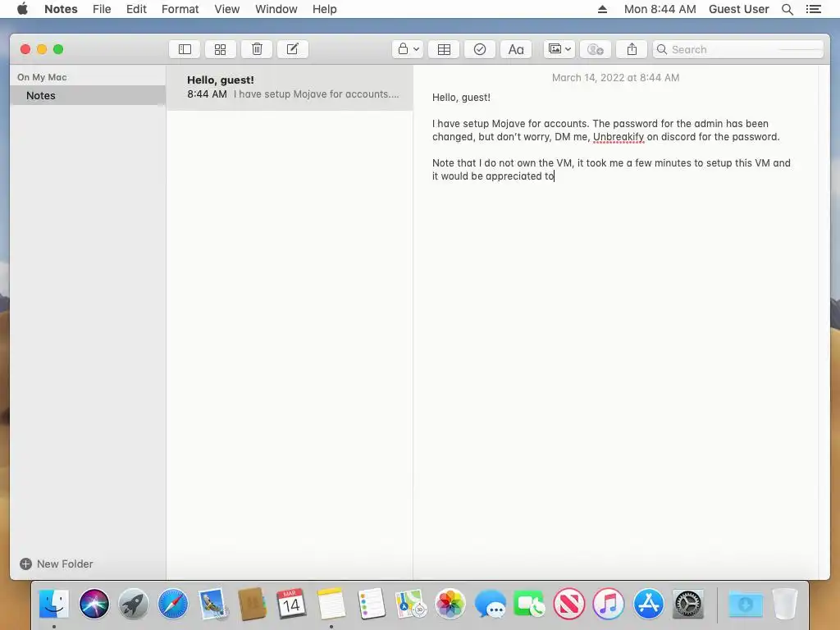Image resolution: width=840 pixels, height=630 pixels.
Task: Switch to attachments browser grid view
Action: (220, 49)
